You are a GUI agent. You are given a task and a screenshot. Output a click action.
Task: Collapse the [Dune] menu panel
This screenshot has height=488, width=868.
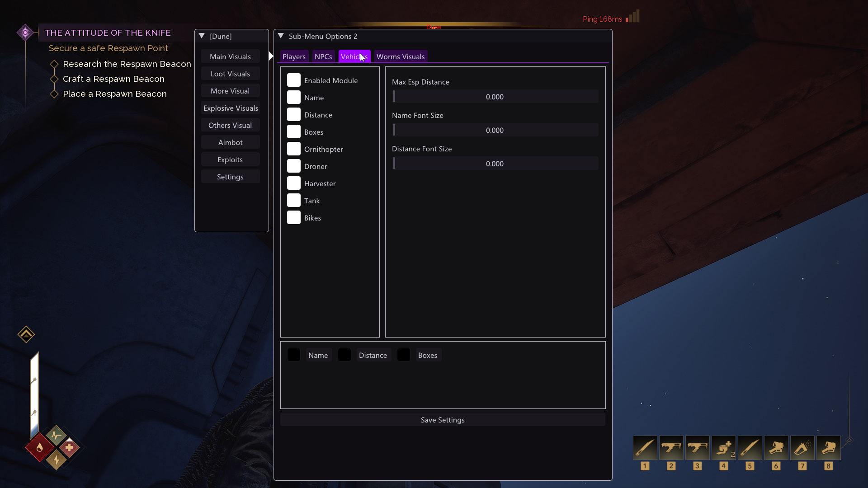point(202,36)
